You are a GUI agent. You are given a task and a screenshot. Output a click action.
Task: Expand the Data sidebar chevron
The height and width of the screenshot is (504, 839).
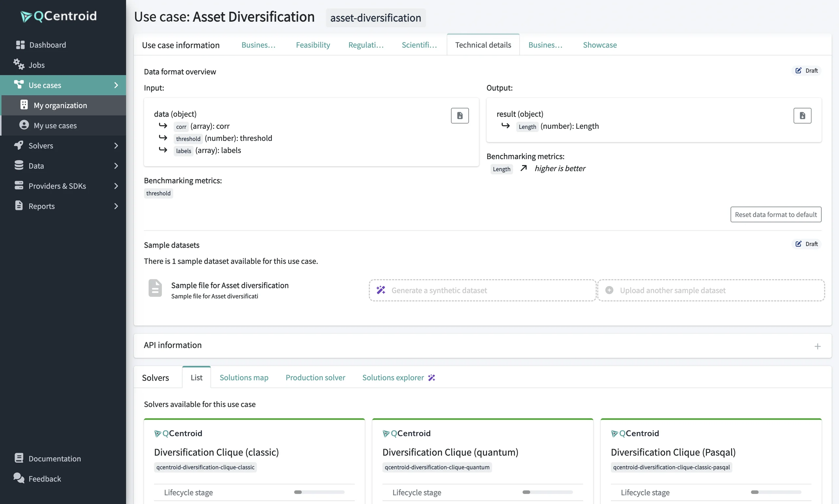(116, 166)
